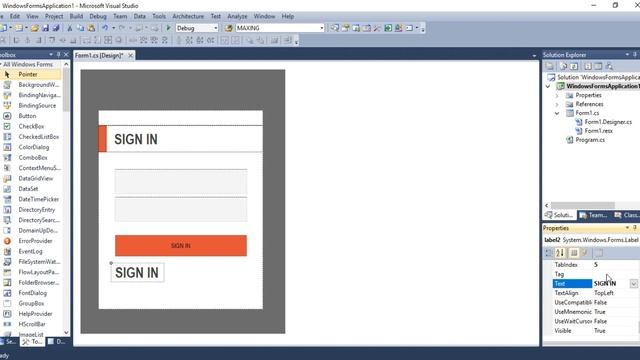Open the Edit menu
The width and height of the screenshot is (640, 360).
15,16
